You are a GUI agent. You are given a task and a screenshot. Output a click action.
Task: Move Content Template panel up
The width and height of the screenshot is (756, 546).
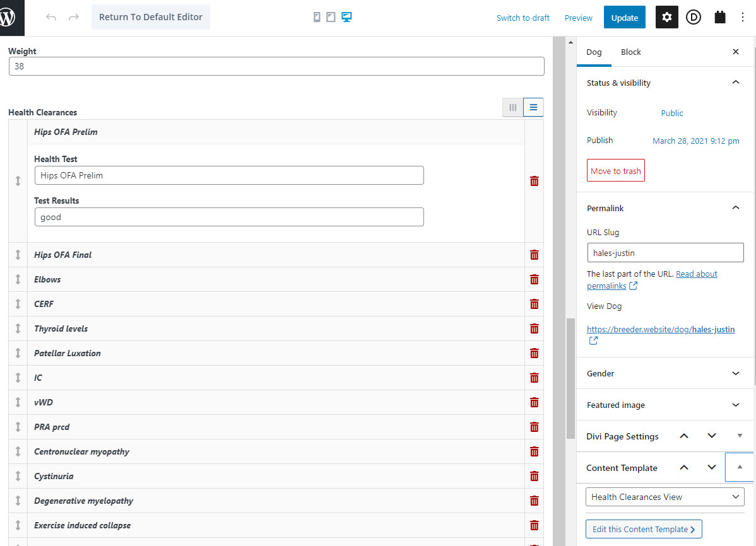[x=683, y=467]
